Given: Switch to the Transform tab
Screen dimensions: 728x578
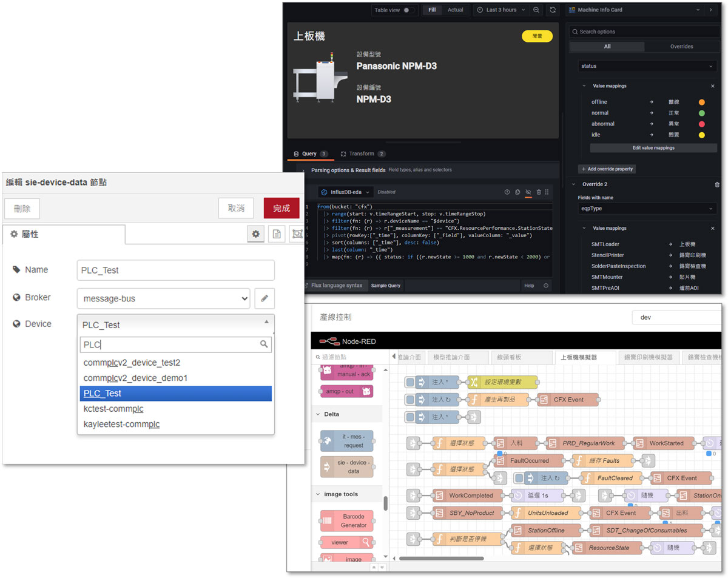Looking at the screenshot, I should [x=362, y=154].
